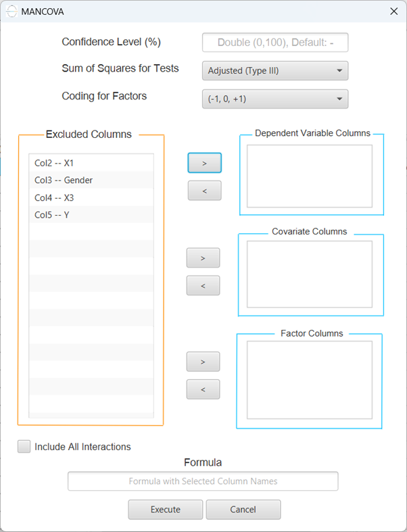Viewport: 407px width, 532px height.
Task: Focus the Formula text field
Action: point(203,481)
